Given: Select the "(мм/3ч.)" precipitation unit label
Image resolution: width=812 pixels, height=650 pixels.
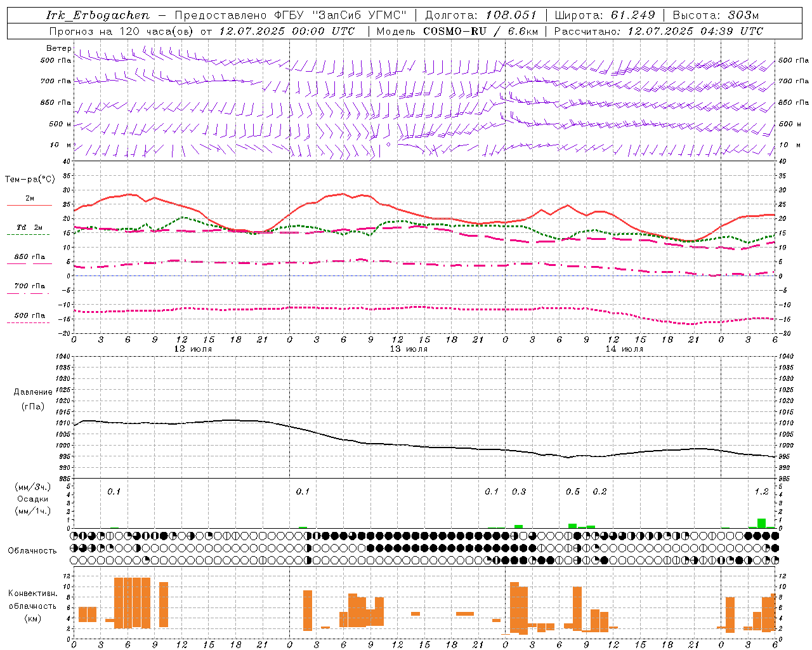Looking at the screenshot, I should click(x=33, y=487).
